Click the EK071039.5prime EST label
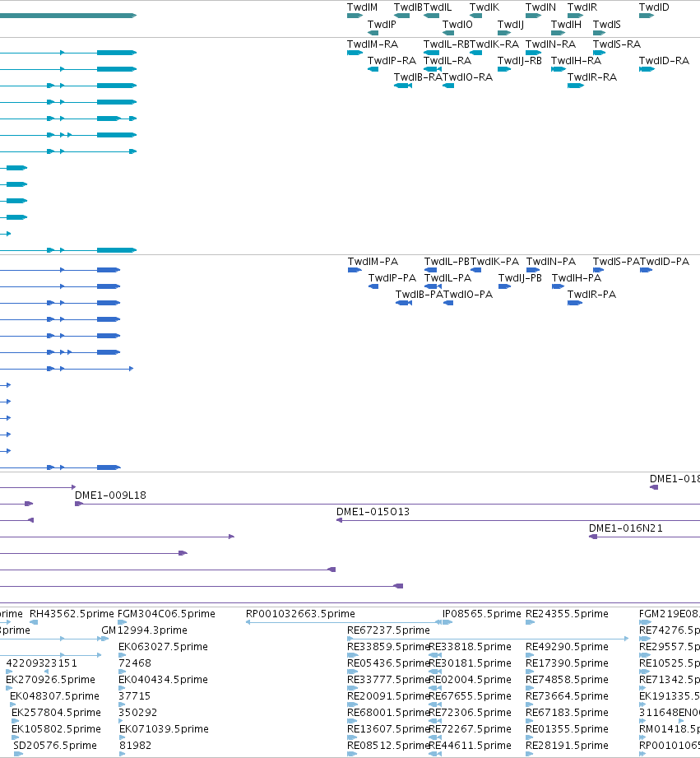 click(x=164, y=729)
